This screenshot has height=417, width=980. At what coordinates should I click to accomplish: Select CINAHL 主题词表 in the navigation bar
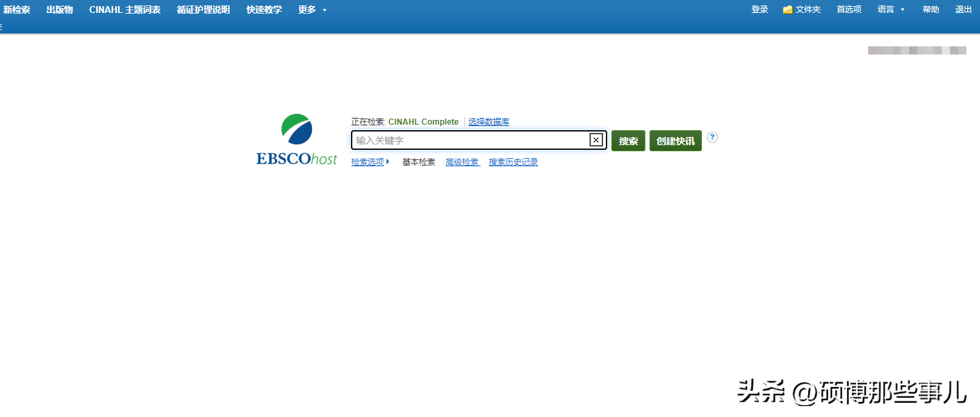[125, 10]
